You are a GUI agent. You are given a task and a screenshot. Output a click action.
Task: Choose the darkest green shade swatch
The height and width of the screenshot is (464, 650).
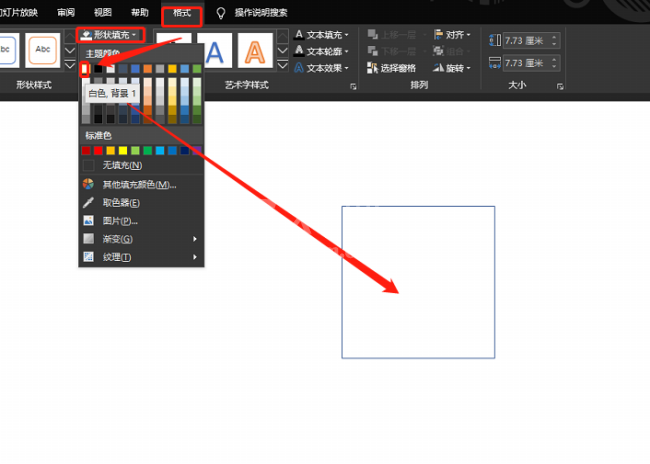[197, 119]
